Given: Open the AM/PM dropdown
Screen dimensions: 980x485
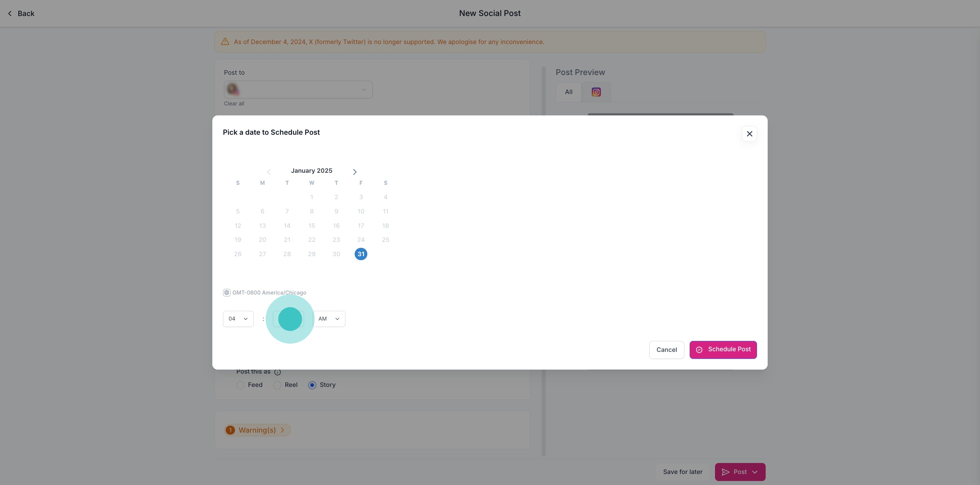Looking at the screenshot, I should (329, 319).
